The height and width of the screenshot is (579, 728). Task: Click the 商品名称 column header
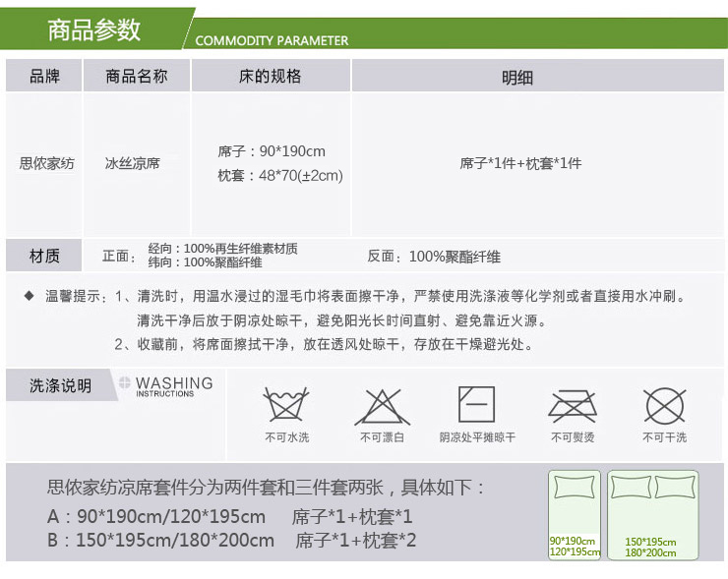(137, 76)
